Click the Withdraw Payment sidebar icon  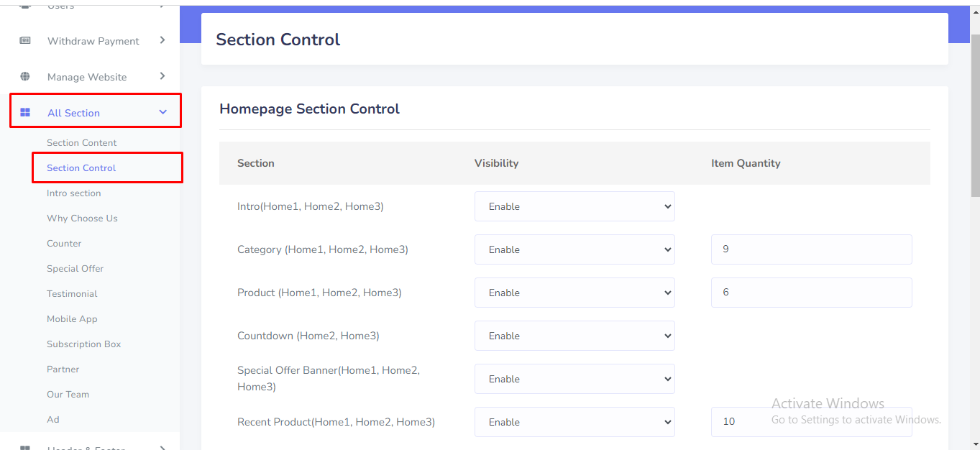tap(25, 41)
